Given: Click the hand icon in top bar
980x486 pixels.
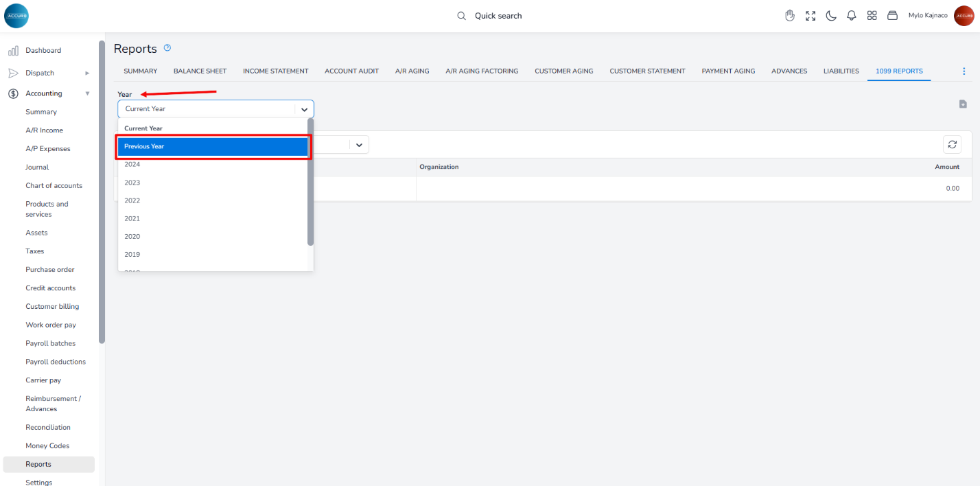Looking at the screenshot, I should pyautogui.click(x=790, y=16).
